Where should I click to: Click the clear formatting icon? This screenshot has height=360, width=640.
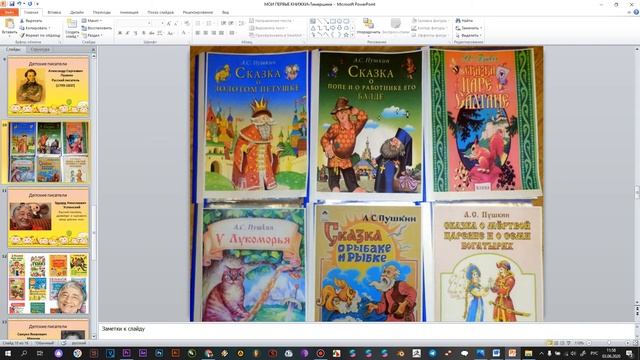(x=187, y=23)
